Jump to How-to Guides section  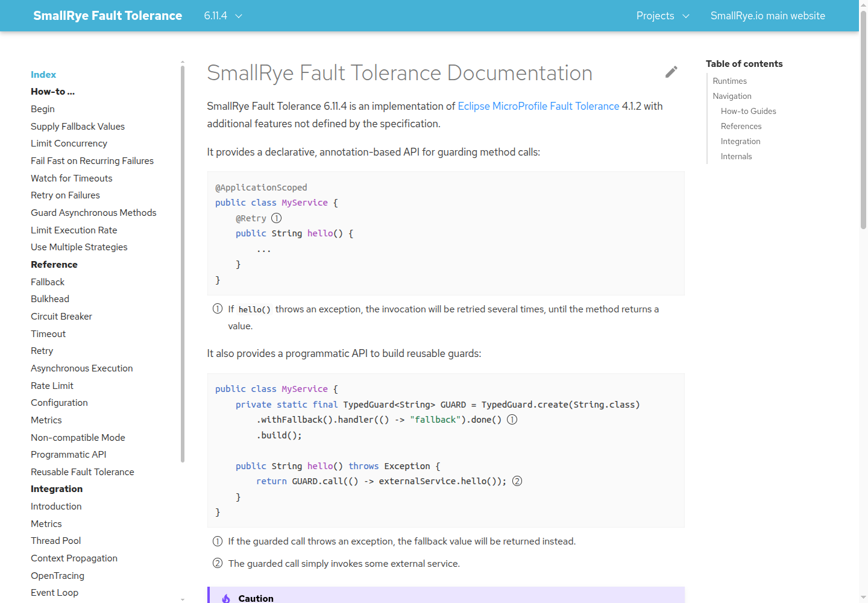(x=748, y=112)
